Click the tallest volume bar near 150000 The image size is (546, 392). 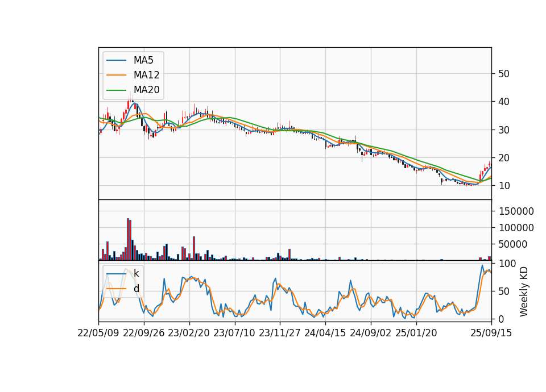tap(128, 239)
